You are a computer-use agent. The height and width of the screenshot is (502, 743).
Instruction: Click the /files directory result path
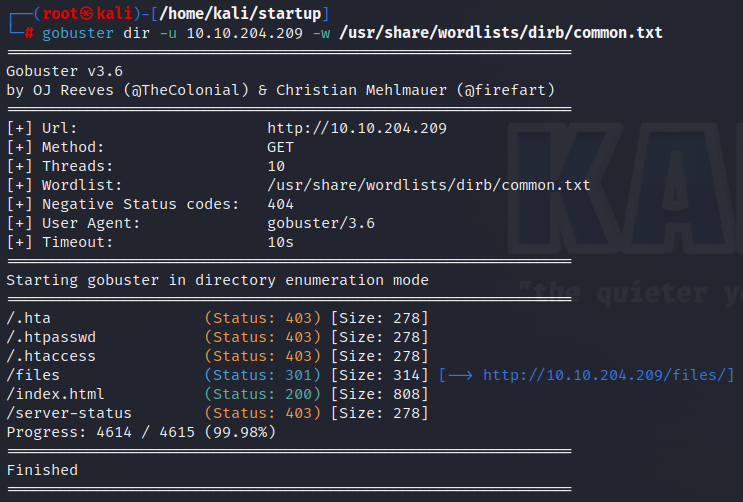tap(32, 375)
